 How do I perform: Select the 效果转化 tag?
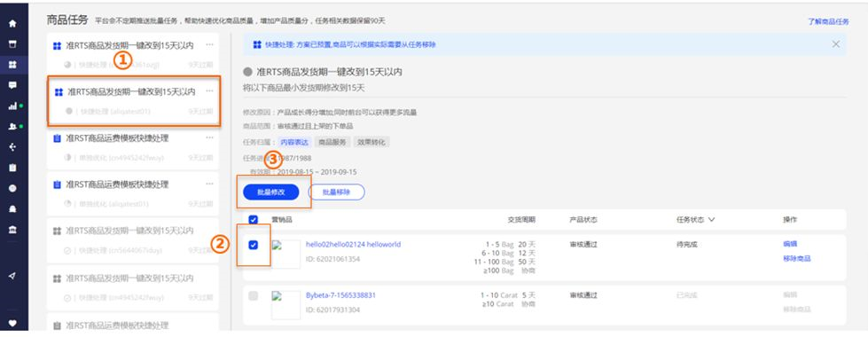point(372,142)
